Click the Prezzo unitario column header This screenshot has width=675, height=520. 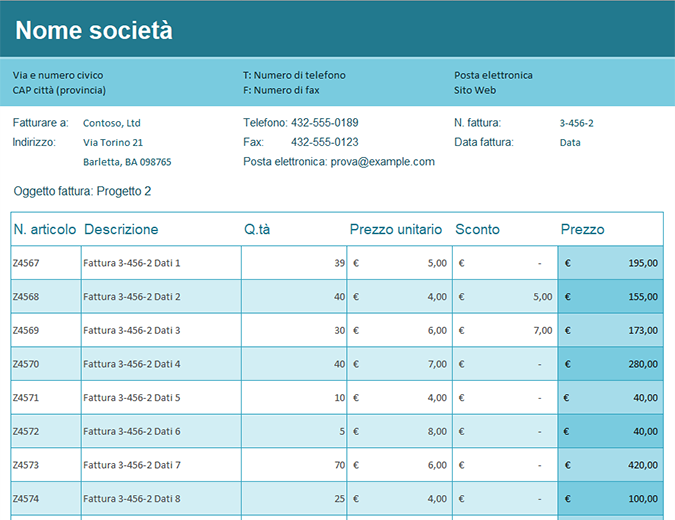(x=395, y=230)
